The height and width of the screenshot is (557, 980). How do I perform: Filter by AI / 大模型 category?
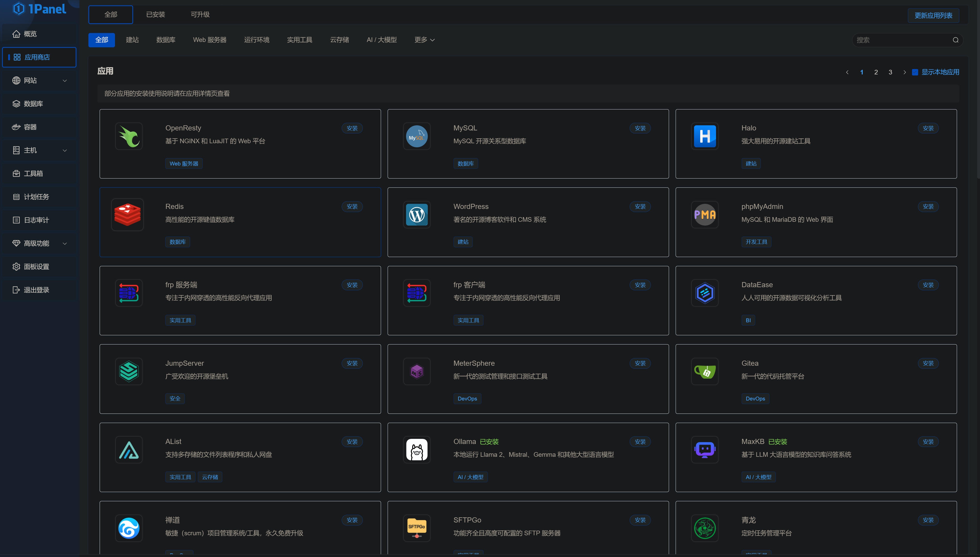[382, 40]
